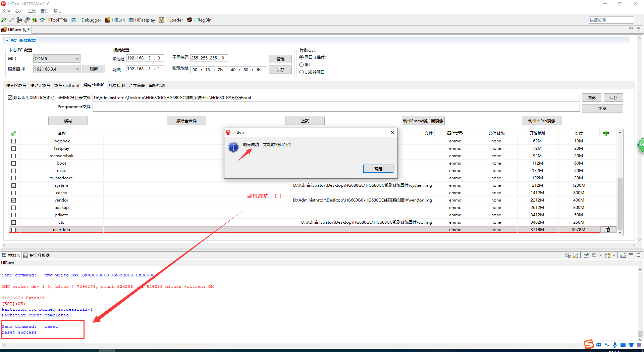Viewport: 644px width, 352px height.
Task: Open the 工具 menu
Action: pyautogui.click(x=32, y=11)
